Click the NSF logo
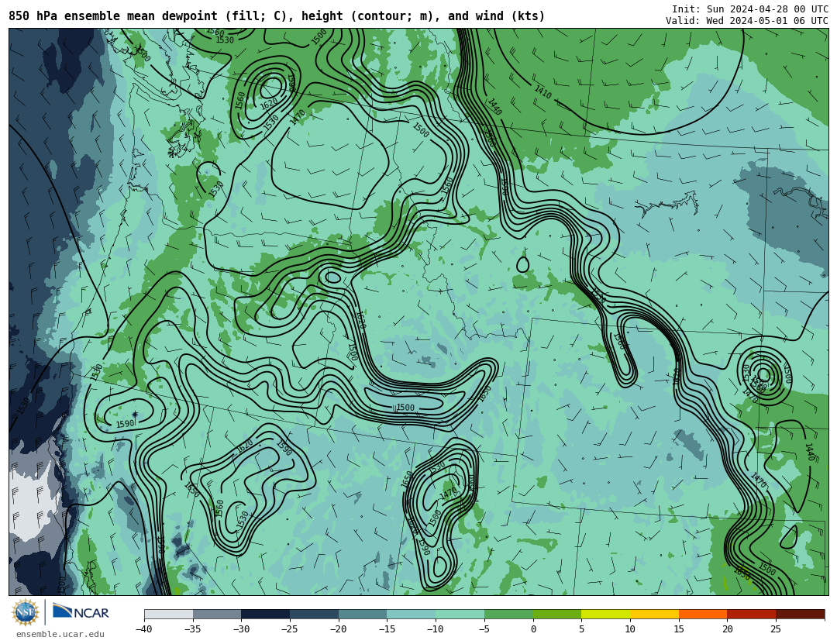Screen dimensions: 837x644 tap(26, 612)
